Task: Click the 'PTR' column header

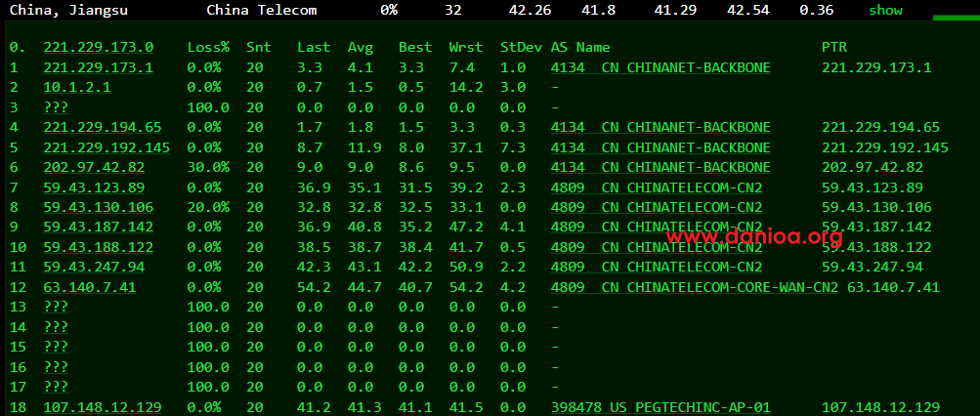Action: pos(834,48)
